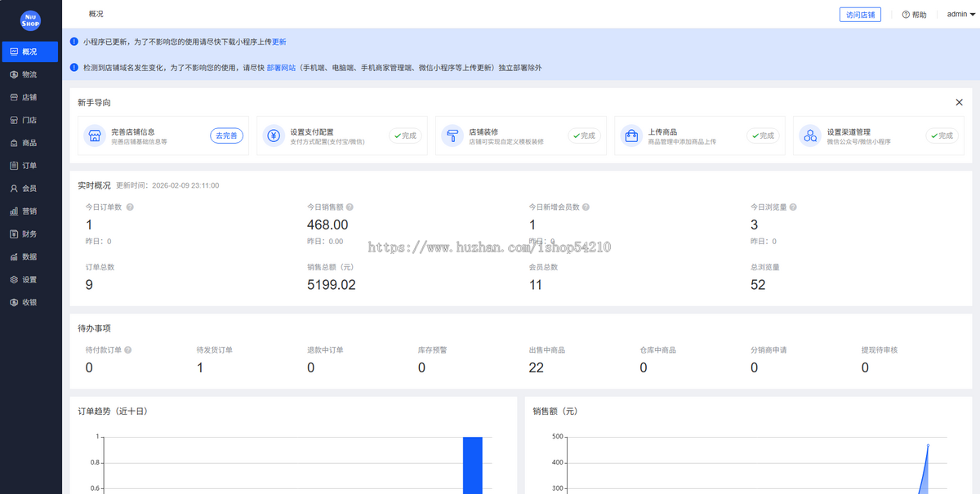Click the NiuShop logo
This screenshot has height=494, width=980.
(x=30, y=20)
